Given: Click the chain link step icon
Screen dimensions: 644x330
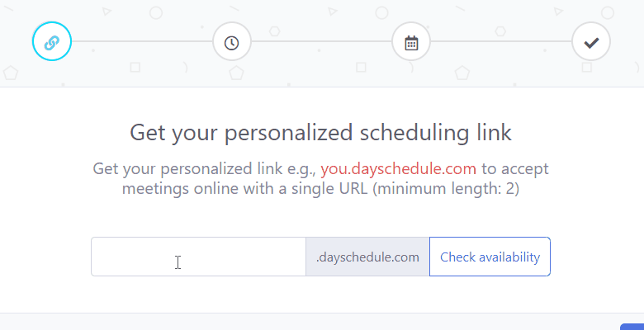Looking at the screenshot, I should 52,41.
